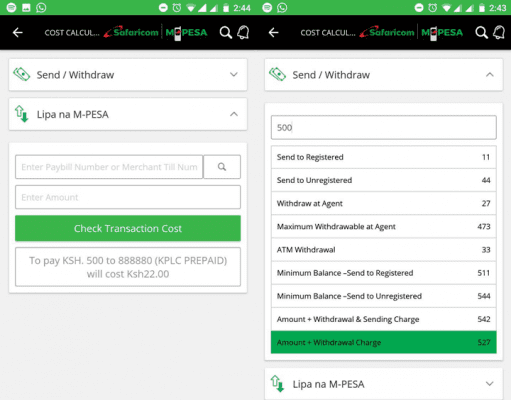511x400 pixels.
Task: Tap the money icon beside Send / Withdraw in the right screen
Action: click(x=277, y=74)
